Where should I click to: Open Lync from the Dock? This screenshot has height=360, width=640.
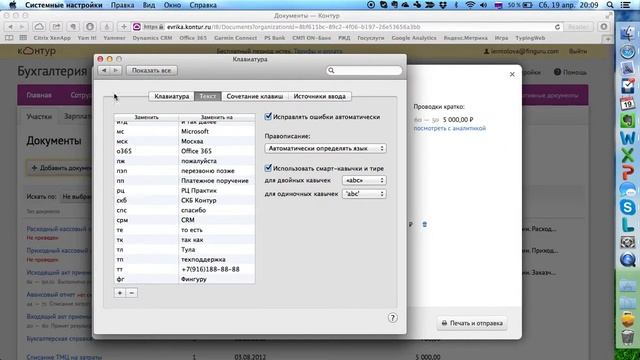tap(627, 224)
